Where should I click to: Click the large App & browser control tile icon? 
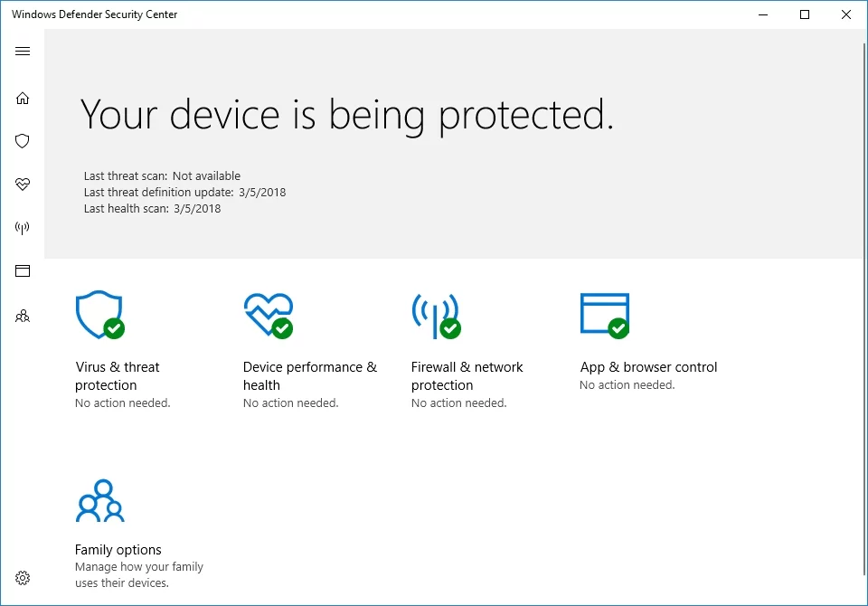pos(604,315)
